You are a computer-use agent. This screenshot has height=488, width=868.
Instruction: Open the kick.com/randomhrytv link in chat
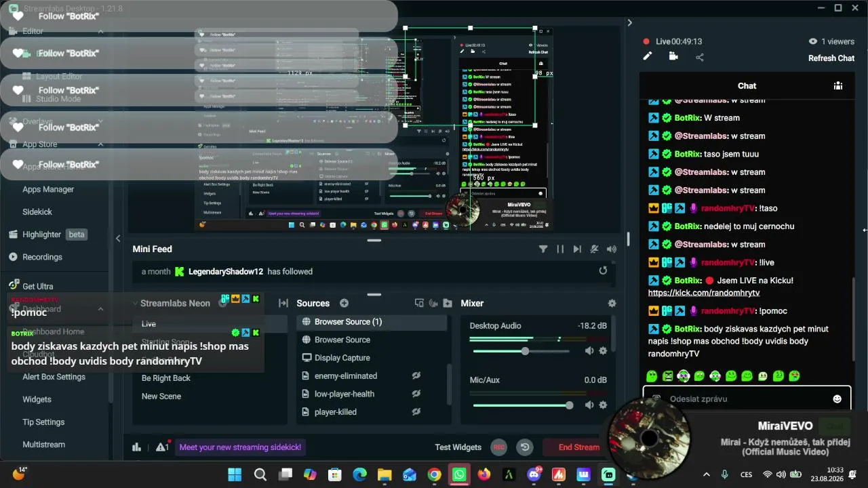[x=704, y=293]
